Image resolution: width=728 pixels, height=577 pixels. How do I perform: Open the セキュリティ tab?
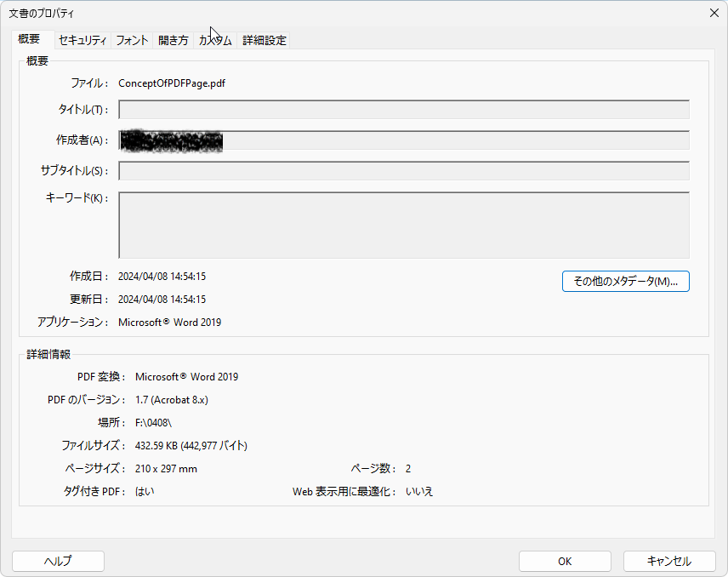pos(82,40)
